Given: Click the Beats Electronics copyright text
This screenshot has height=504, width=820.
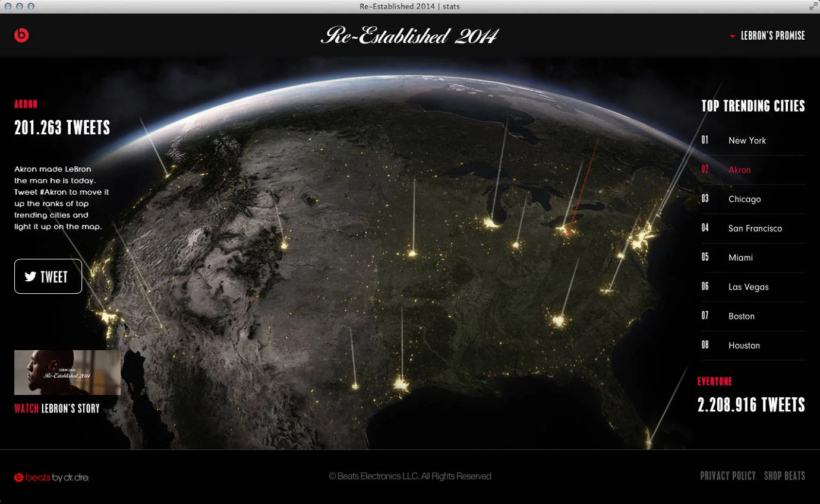Looking at the screenshot, I should (410, 476).
